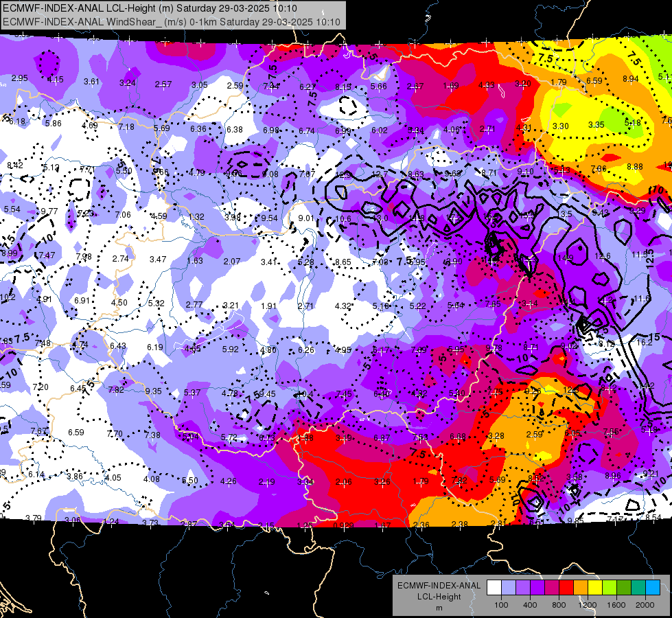Click the '3.30' value on yellow area
Image resolution: width=672 pixels, height=618 pixels.
(x=561, y=126)
